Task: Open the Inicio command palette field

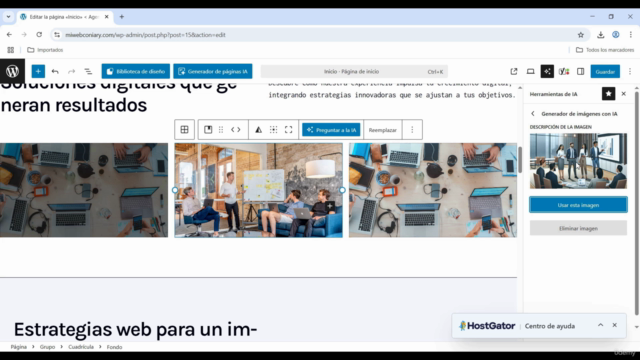Action: (x=354, y=71)
